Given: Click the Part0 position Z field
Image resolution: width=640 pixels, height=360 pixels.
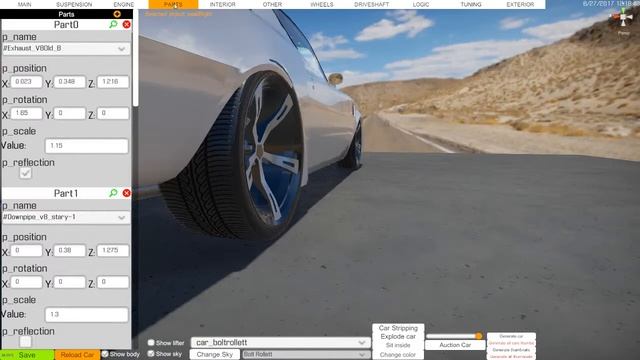Looking at the screenshot, I should click(113, 82).
